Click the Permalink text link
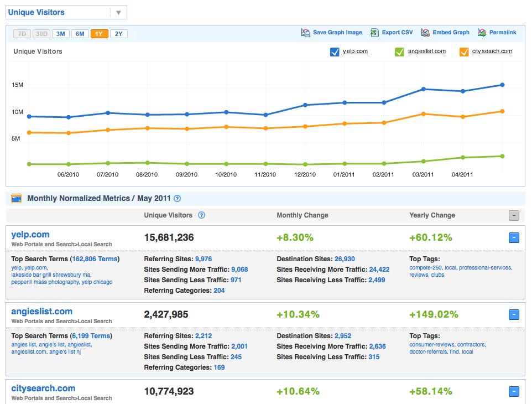The height and width of the screenshot is (404, 532). click(x=503, y=33)
